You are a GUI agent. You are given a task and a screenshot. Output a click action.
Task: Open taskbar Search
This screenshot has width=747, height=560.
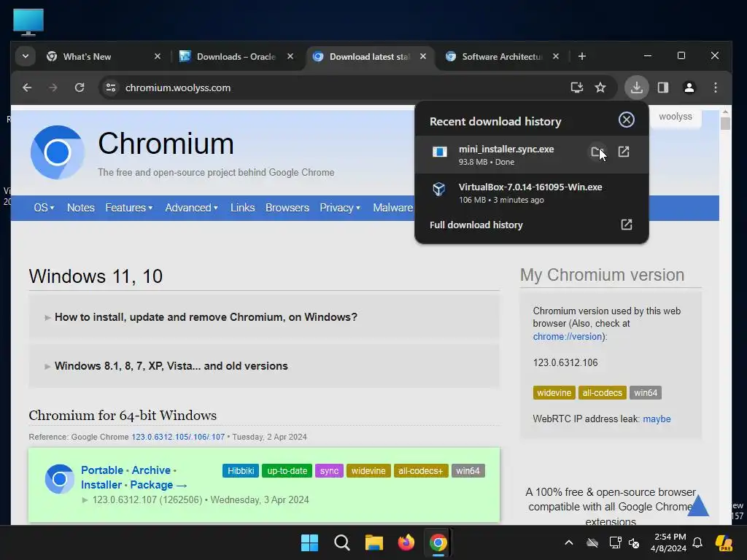click(341, 542)
